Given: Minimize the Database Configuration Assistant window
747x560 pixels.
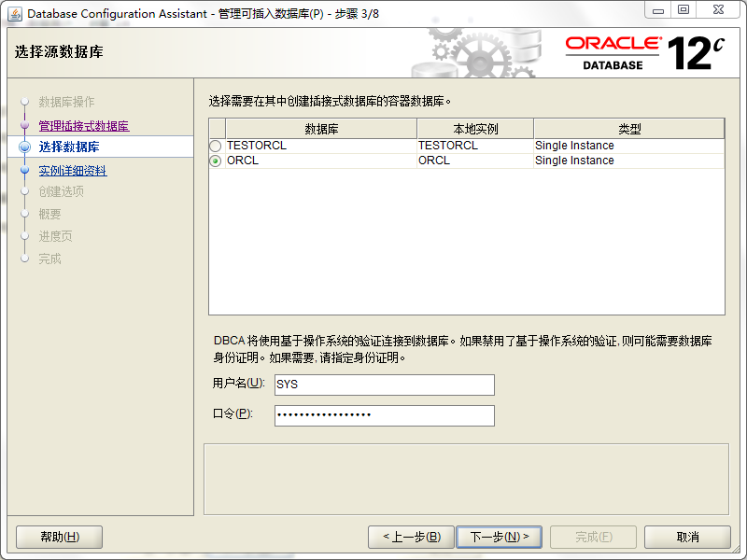Looking at the screenshot, I should (x=658, y=10).
